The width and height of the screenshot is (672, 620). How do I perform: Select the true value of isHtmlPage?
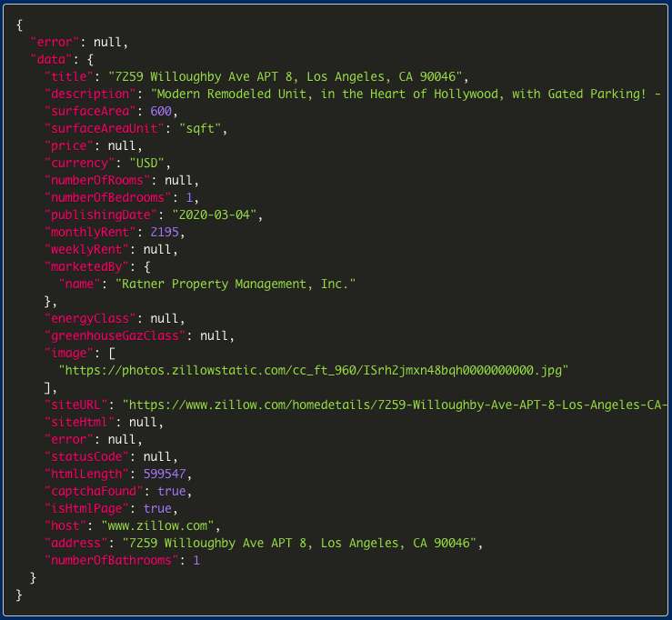click(157, 508)
